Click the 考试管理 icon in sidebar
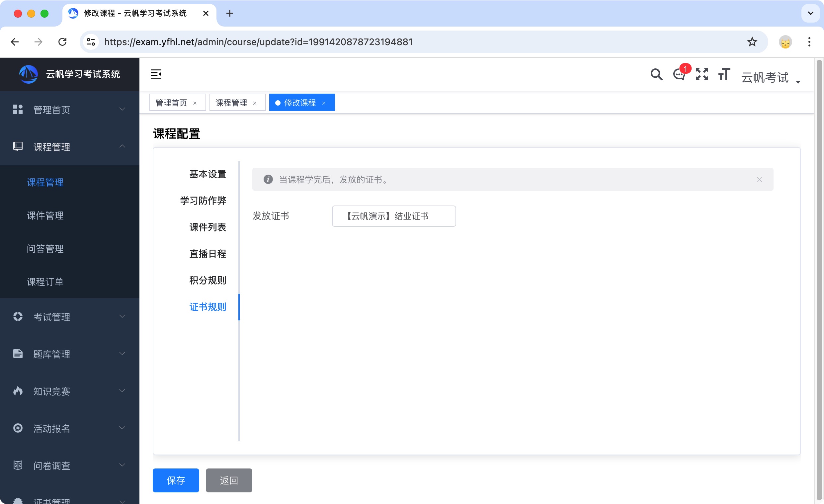The width and height of the screenshot is (824, 504). point(18,316)
